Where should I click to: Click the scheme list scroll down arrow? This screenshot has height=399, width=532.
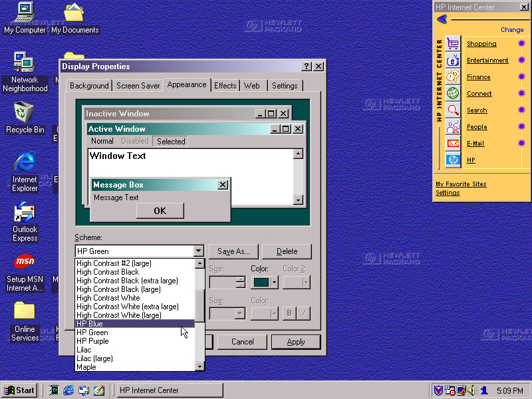pos(199,366)
